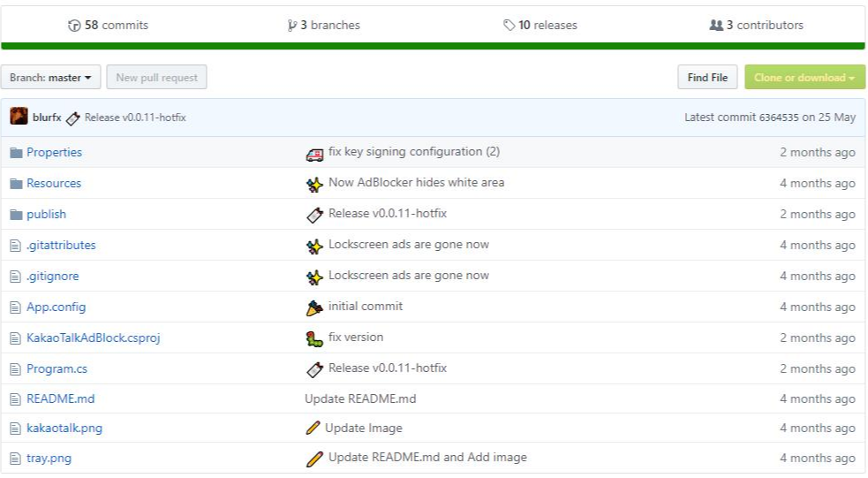The width and height of the screenshot is (868, 478).
Task: Click pencil emoji beside Update Image
Action: pyautogui.click(x=313, y=428)
